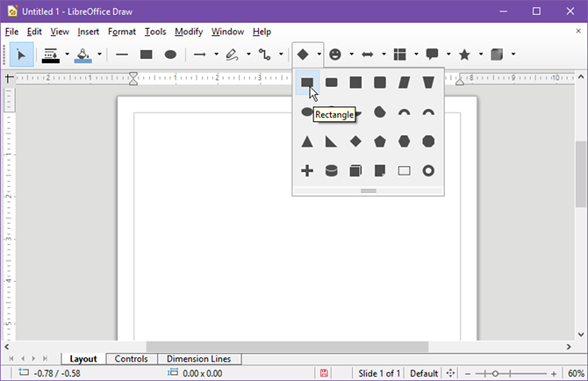Image resolution: width=588 pixels, height=381 pixels.
Task: Click the Callouts speech bubble tool
Action: click(x=432, y=54)
